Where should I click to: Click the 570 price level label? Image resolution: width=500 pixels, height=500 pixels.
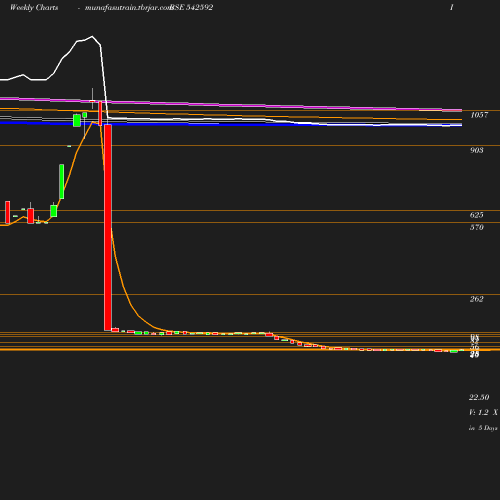coord(477,227)
